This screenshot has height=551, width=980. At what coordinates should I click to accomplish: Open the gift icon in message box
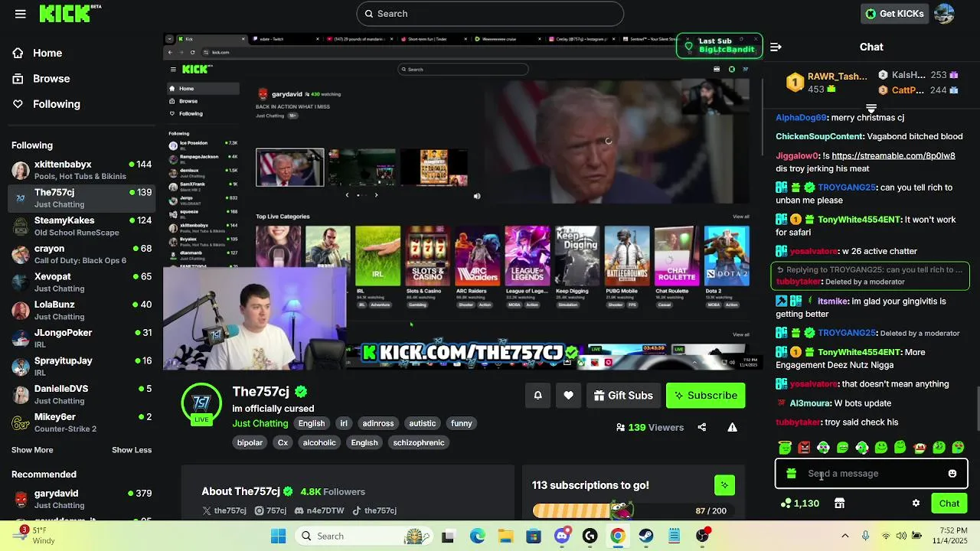click(792, 474)
